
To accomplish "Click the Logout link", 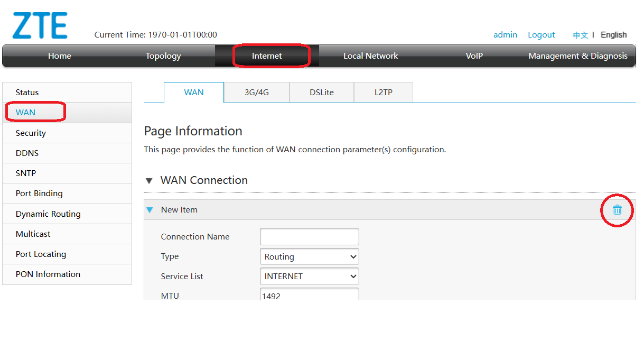I will coord(541,34).
